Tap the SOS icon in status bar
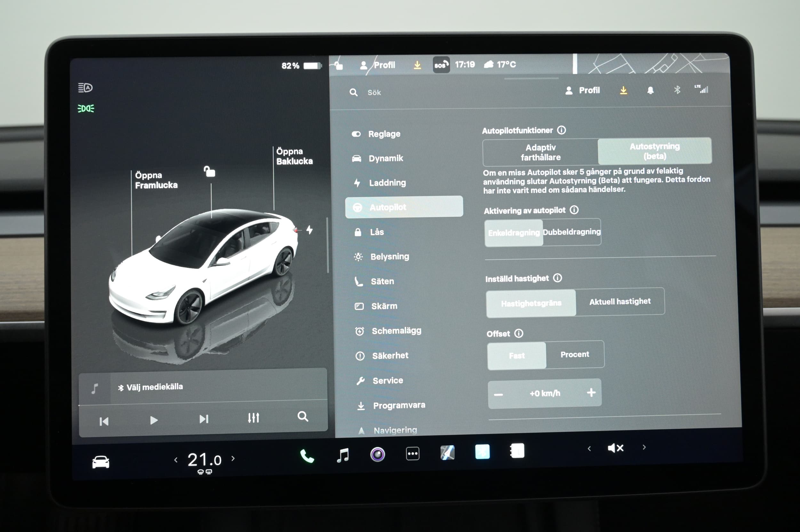800x532 pixels. (x=441, y=65)
